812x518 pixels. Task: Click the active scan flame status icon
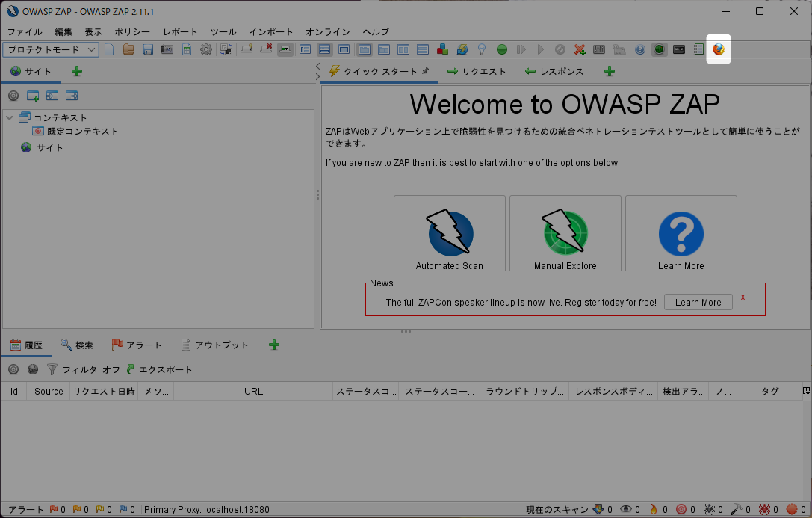pos(654,509)
